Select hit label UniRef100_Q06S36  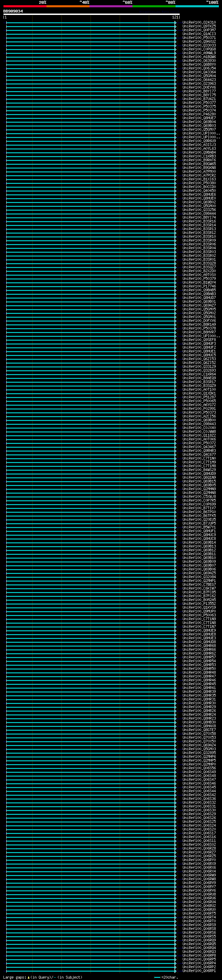[199, 799]
